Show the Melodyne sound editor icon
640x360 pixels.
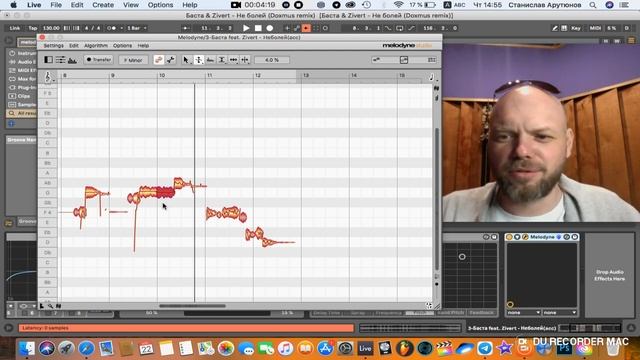(x=72, y=60)
